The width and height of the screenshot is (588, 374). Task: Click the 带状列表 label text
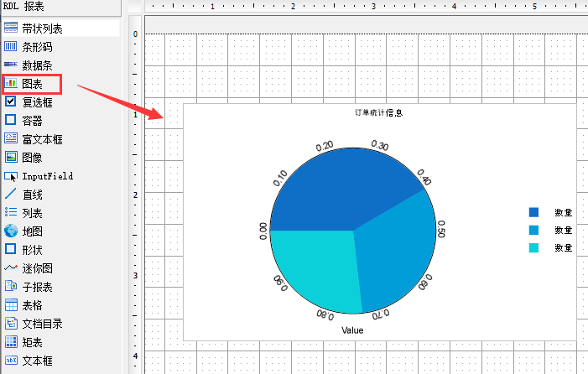point(42,29)
